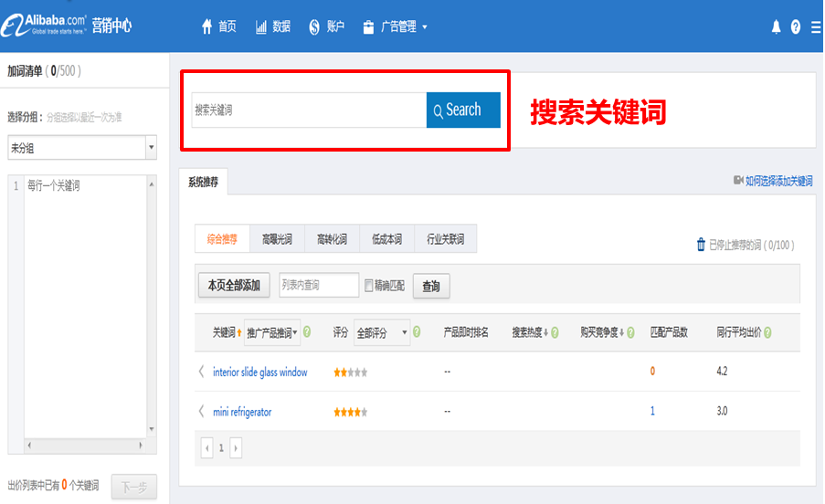The image size is (825, 504).
Task: Click the 本页全部添加 button
Action: coord(234,286)
